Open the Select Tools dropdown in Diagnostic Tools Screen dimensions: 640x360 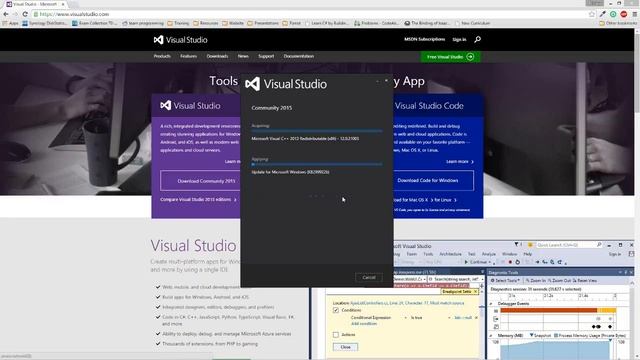pos(505,280)
